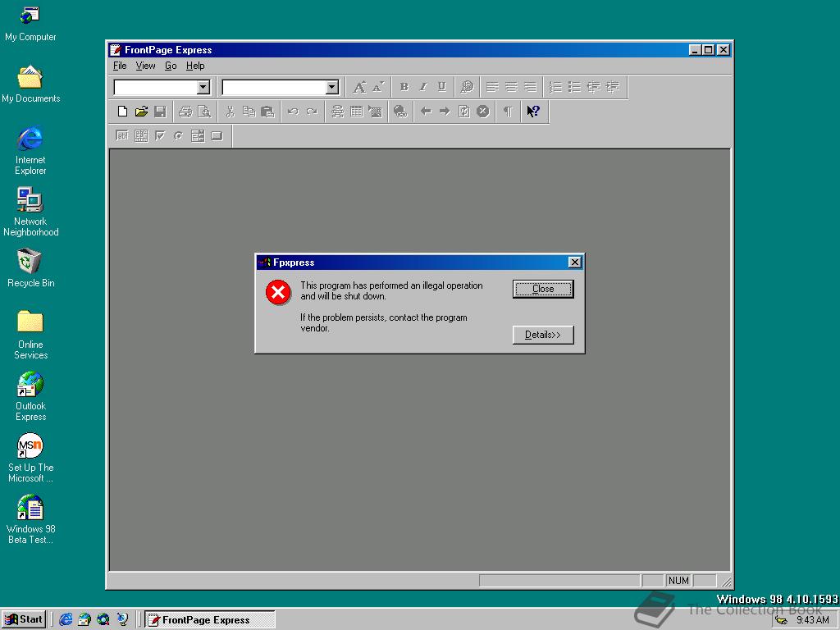Click the Refresh page toolbar icon
The height and width of the screenshot is (630, 840).
coord(464,112)
